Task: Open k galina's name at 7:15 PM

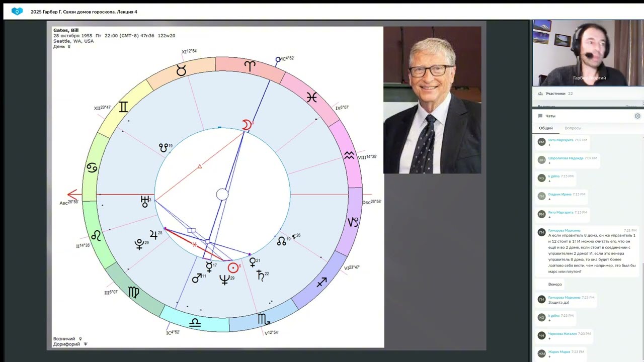Action: (x=553, y=176)
